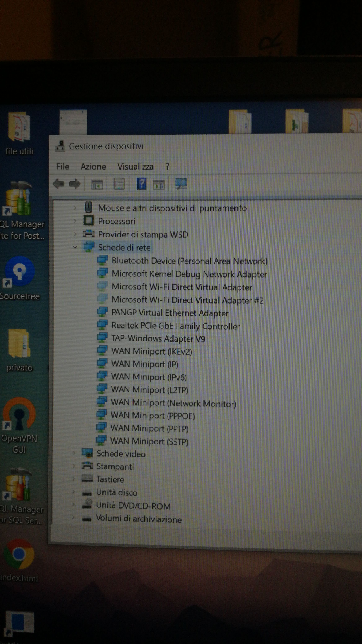Expand the Stampanti node
The width and height of the screenshot is (362, 644).
74,466
